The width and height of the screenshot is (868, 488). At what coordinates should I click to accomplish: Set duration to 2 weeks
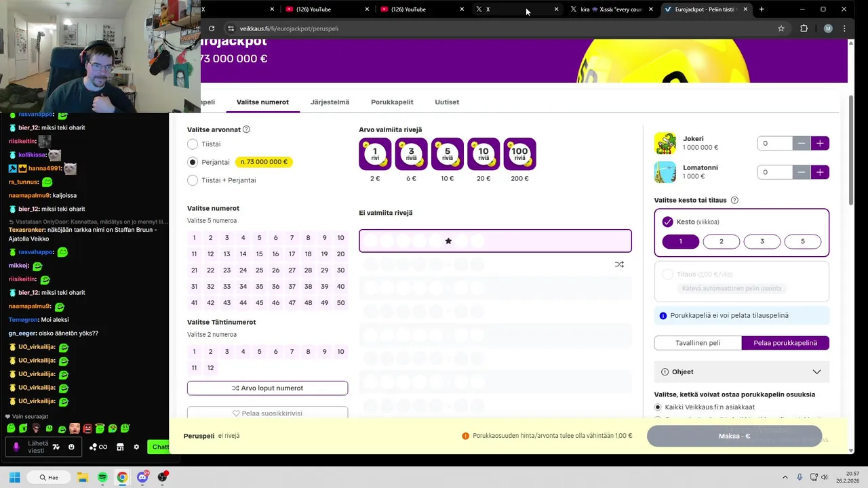(x=721, y=241)
